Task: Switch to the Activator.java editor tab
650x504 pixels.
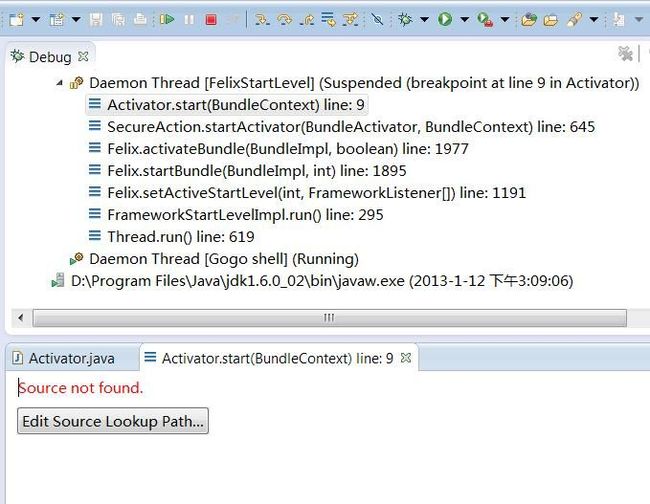Action: click(71, 358)
